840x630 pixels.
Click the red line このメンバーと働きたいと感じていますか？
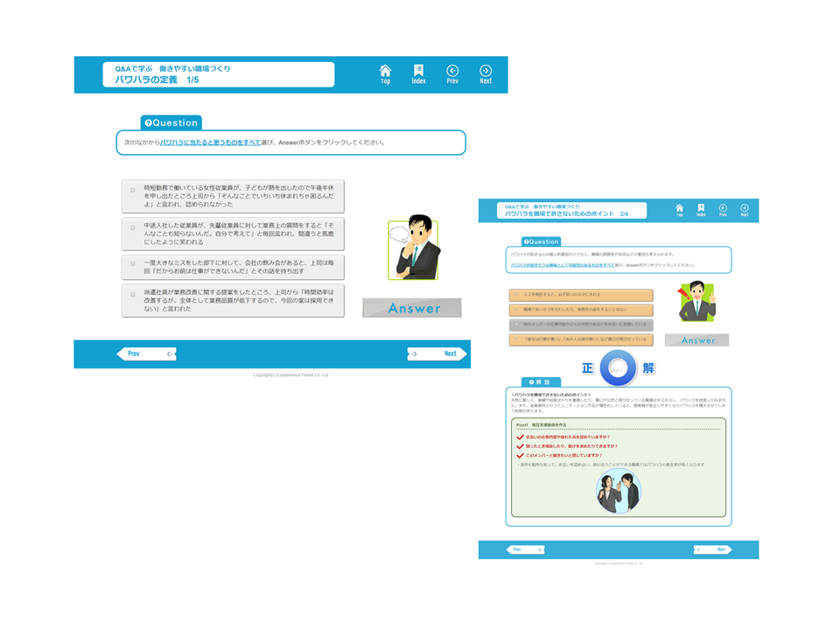[x=563, y=455]
